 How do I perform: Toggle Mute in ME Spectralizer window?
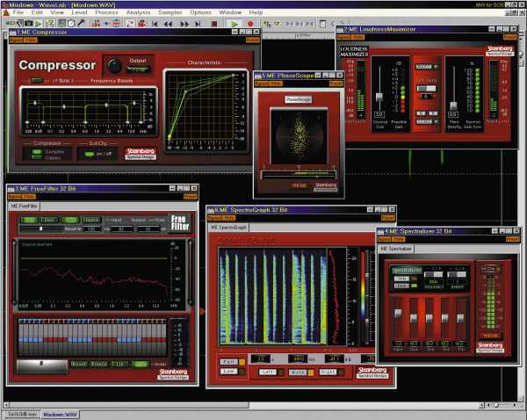click(x=398, y=239)
